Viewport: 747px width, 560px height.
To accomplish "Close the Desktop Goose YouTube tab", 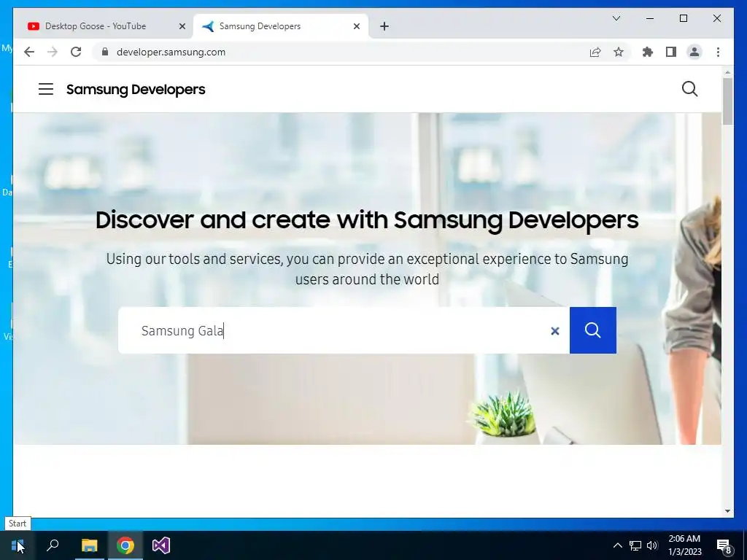I will [x=182, y=26].
